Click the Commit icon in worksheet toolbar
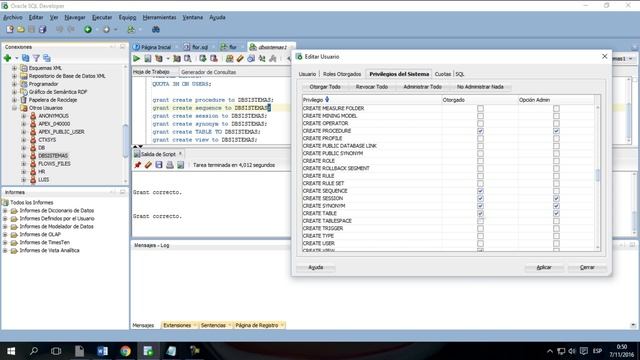The image size is (640, 360). coord(203,59)
